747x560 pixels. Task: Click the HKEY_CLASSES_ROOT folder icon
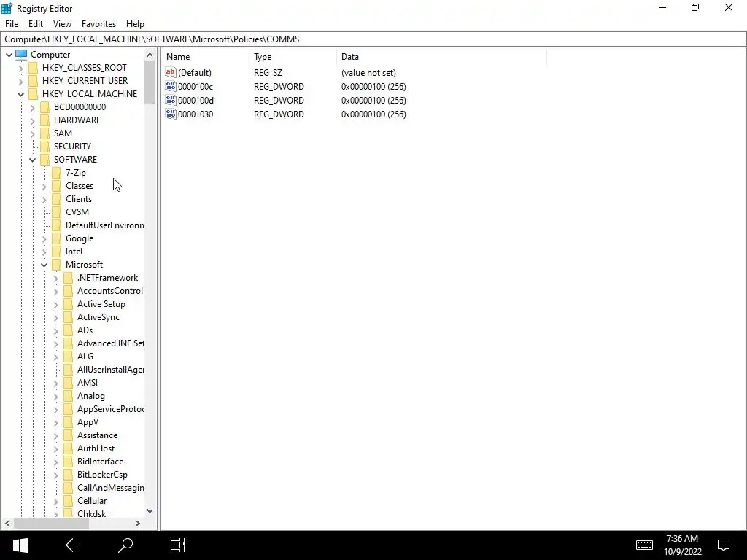33,68
